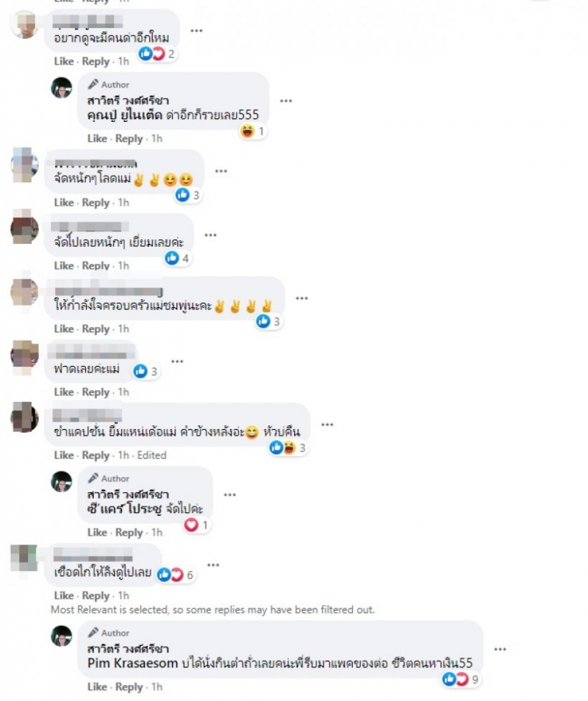Open author profile 'สาวิตรี วงศ์ศรีชา' in last reply
The image size is (588, 701).
click(128, 648)
